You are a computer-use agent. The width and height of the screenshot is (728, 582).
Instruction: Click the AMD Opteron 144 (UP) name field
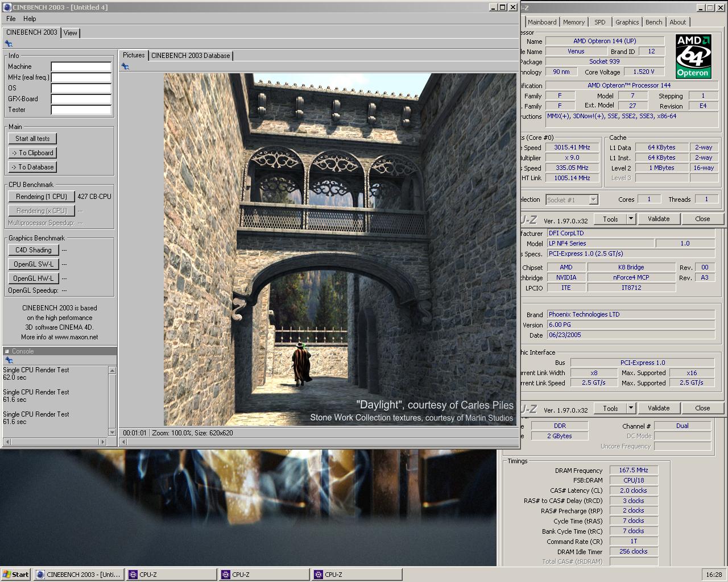(605, 41)
